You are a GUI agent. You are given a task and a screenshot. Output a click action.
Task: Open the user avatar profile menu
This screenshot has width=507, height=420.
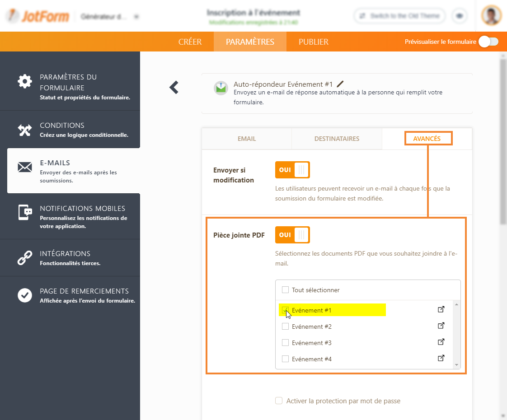coord(491,15)
